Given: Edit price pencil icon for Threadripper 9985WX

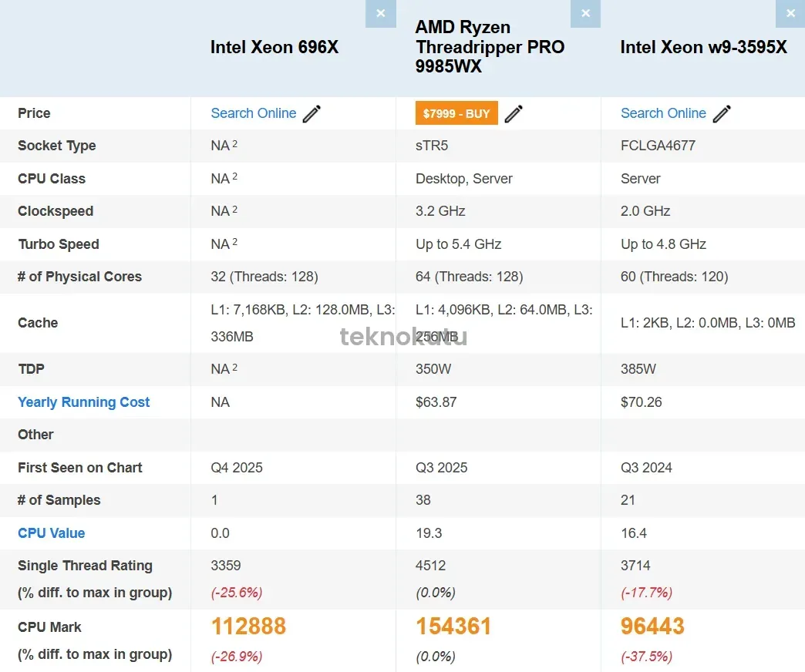Looking at the screenshot, I should pyautogui.click(x=514, y=113).
